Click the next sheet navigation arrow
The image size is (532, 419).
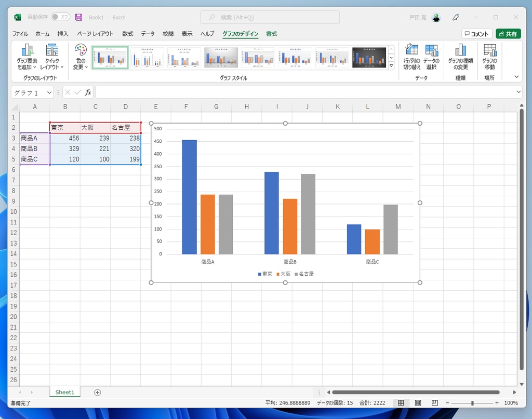coord(32,392)
